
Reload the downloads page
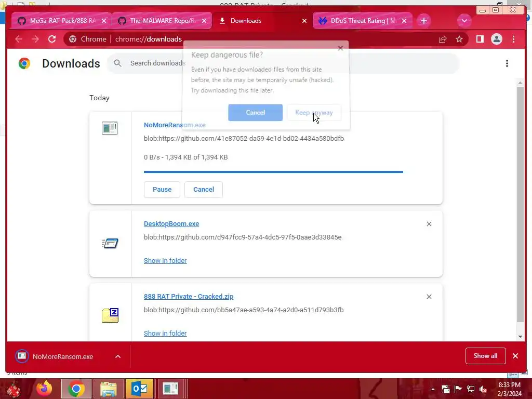tap(52, 39)
